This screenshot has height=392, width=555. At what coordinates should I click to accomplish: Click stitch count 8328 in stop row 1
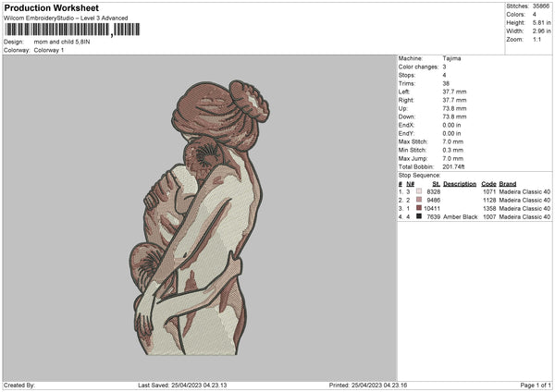coord(434,191)
